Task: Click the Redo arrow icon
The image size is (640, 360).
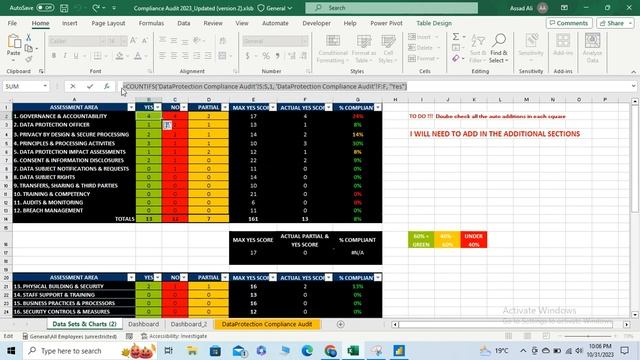Action: 96,8
